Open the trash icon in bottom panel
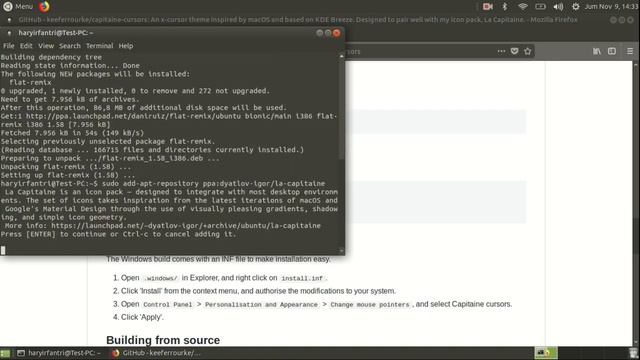Screen dimensions: 640x360 click(633, 353)
